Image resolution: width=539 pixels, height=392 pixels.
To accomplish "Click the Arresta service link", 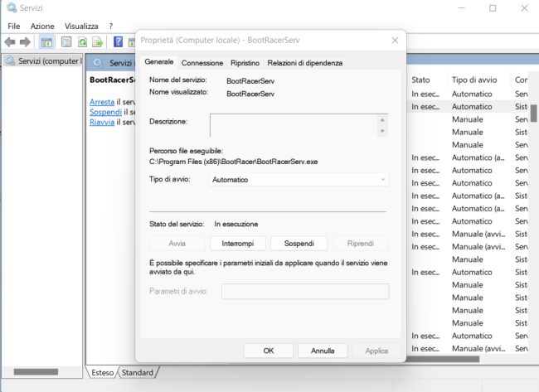I will pyautogui.click(x=102, y=101).
